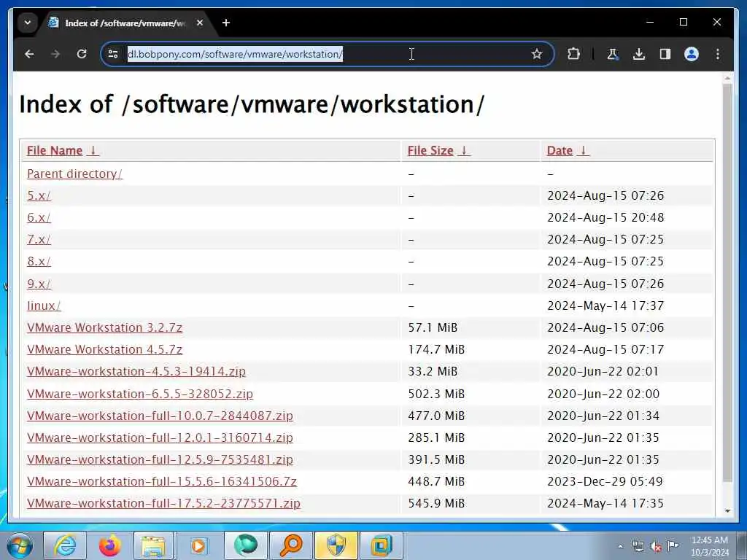This screenshot has width=747, height=560.
Task: Open site information icon in address bar
Action: pos(113,54)
